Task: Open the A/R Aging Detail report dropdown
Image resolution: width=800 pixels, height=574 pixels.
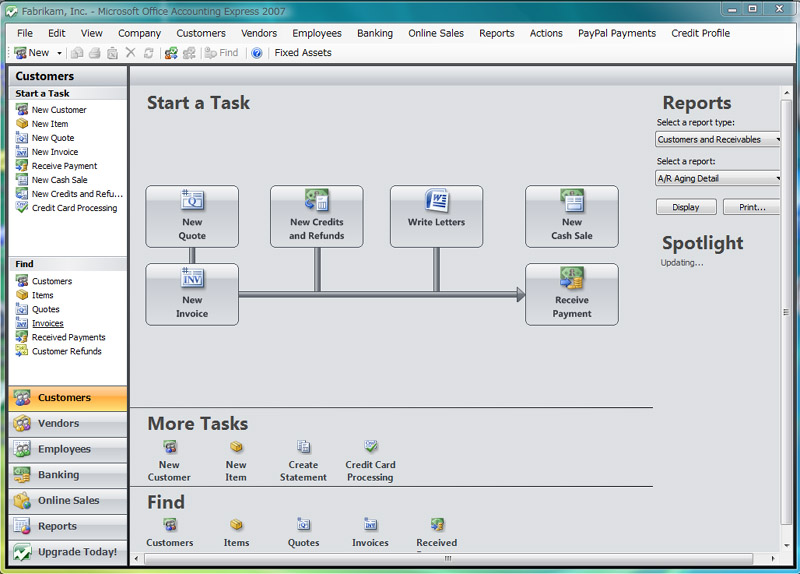Action: (x=718, y=178)
